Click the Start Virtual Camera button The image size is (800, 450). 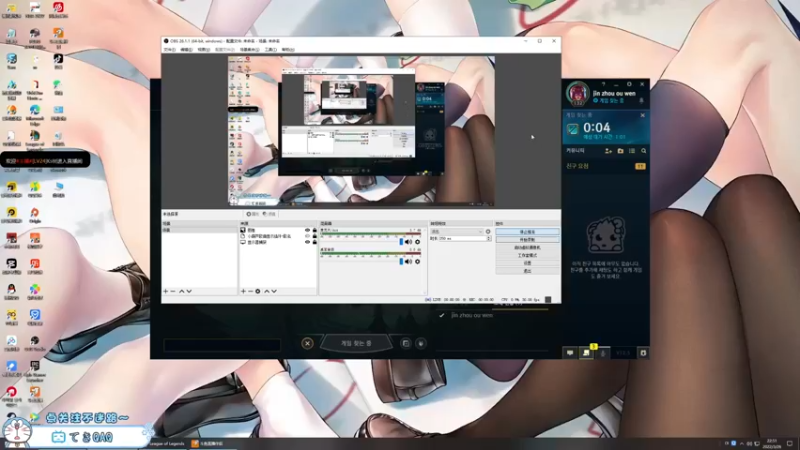coord(527,247)
